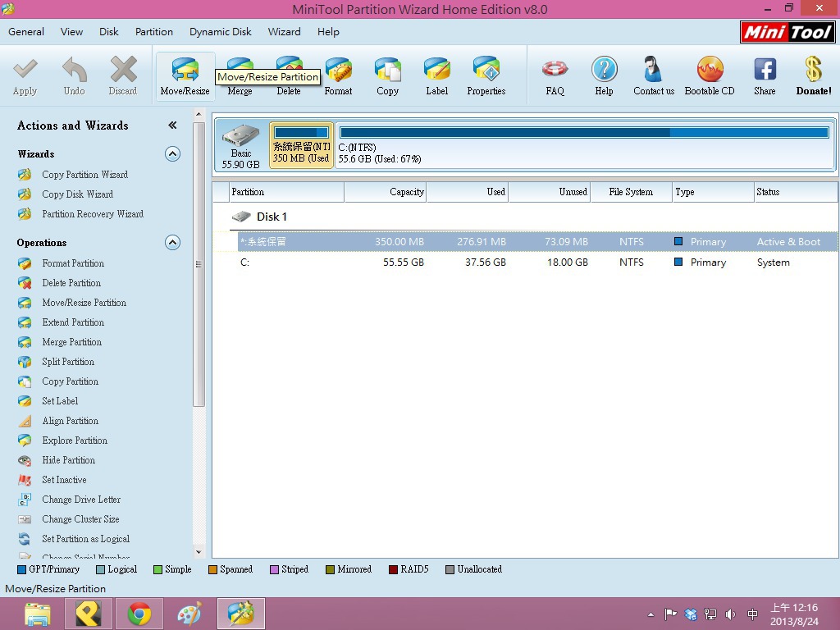
Task: Click the Bootable CD icon
Action: 710,70
